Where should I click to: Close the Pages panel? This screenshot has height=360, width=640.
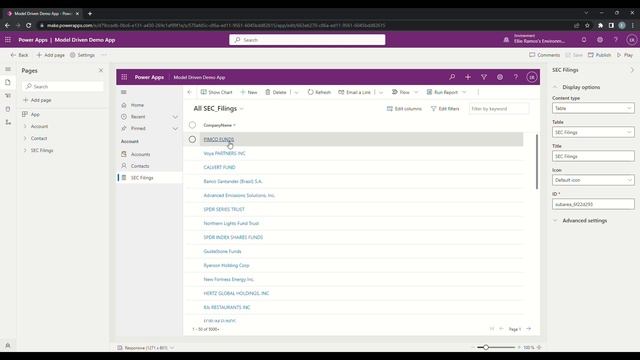point(101,71)
